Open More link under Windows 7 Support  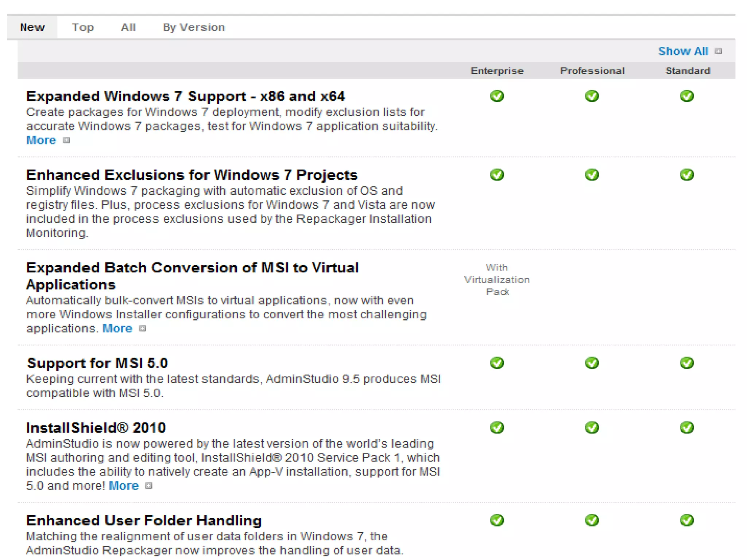(x=41, y=140)
